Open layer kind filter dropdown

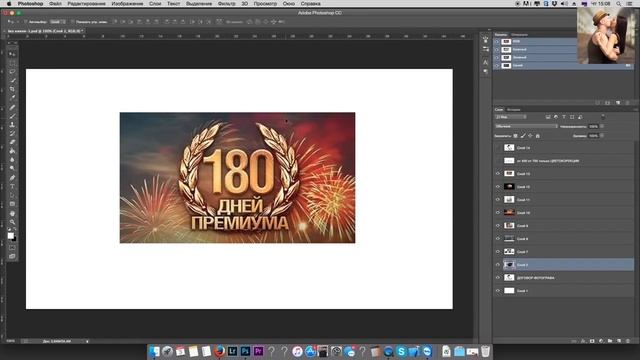point(511,117)
